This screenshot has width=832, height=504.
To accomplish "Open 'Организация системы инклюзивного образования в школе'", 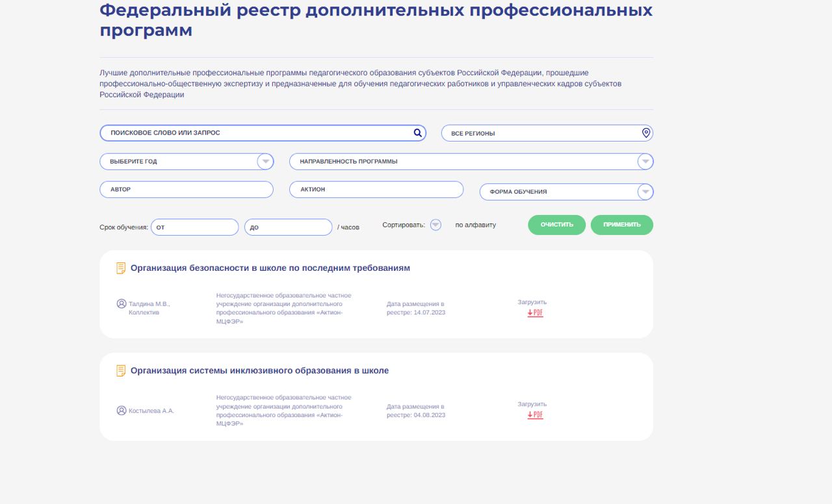I will tap(259, 371).
